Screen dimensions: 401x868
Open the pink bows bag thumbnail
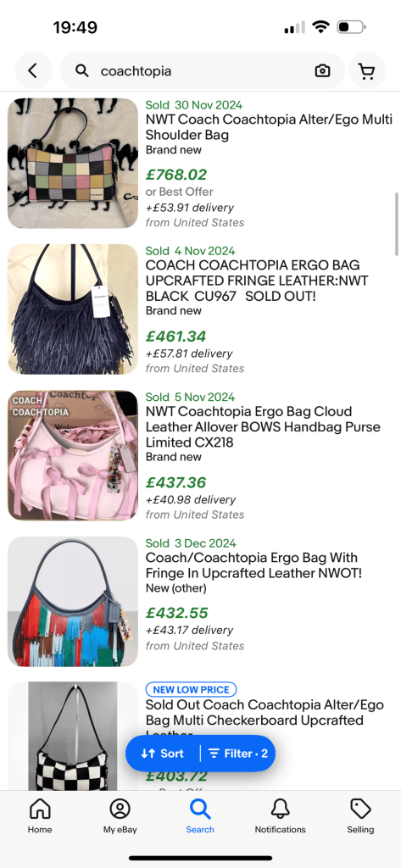tap(73, 455)
